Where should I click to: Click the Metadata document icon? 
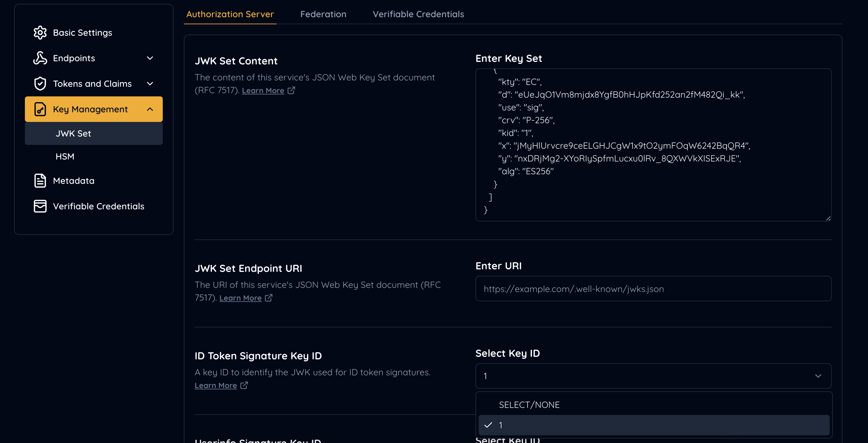40,181
